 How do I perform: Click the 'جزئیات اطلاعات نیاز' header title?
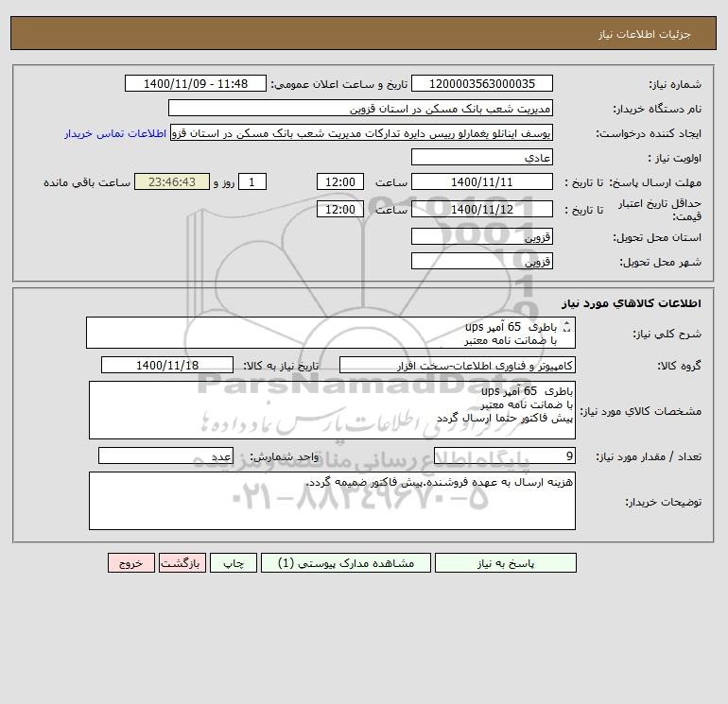pyautogui.click(x=645, y=34)
